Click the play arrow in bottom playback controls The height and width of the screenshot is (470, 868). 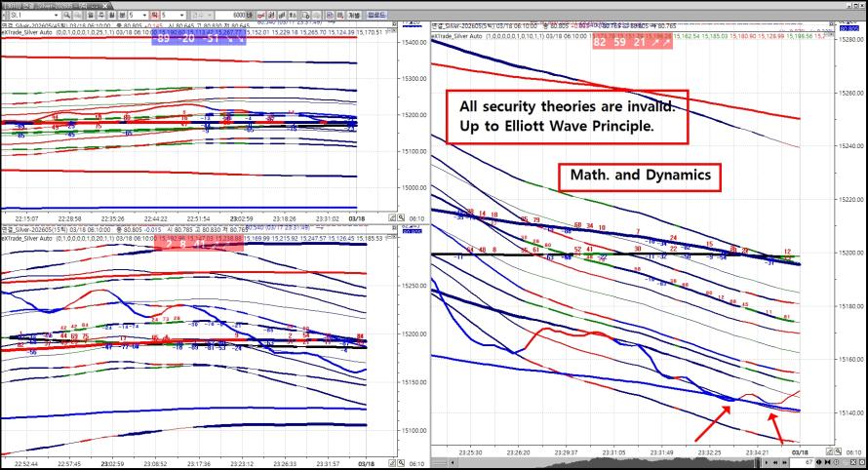pyautogui.click(x=767, y=462)
